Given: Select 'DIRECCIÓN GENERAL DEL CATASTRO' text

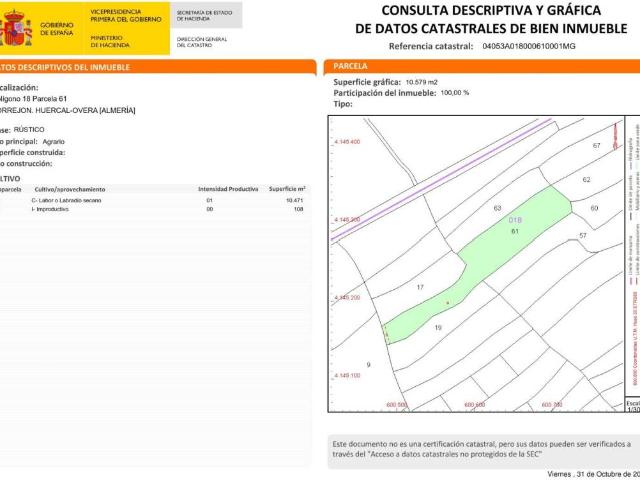Looking at the screenshot, I should click(x=202, y=42).
